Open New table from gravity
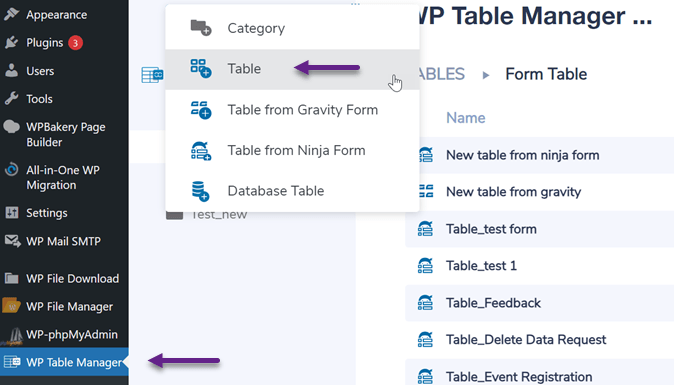 pyautogui.click(x=513, y=192)
